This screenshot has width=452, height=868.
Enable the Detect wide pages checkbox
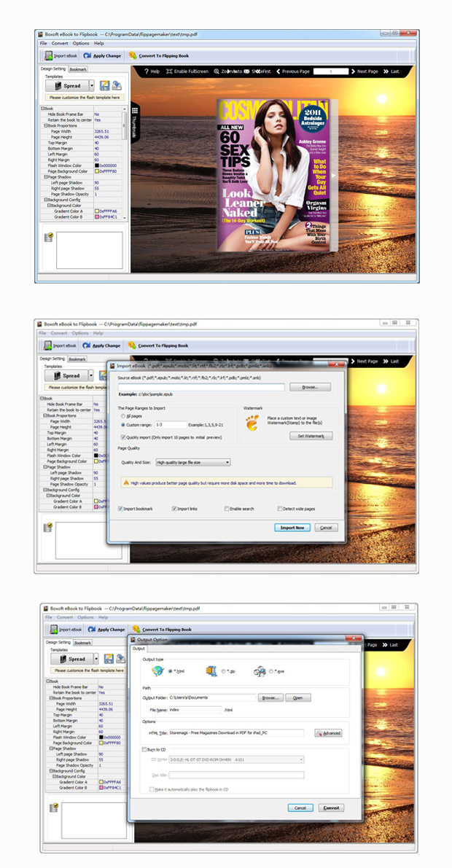pyautogui.click(x=280, y=508)
